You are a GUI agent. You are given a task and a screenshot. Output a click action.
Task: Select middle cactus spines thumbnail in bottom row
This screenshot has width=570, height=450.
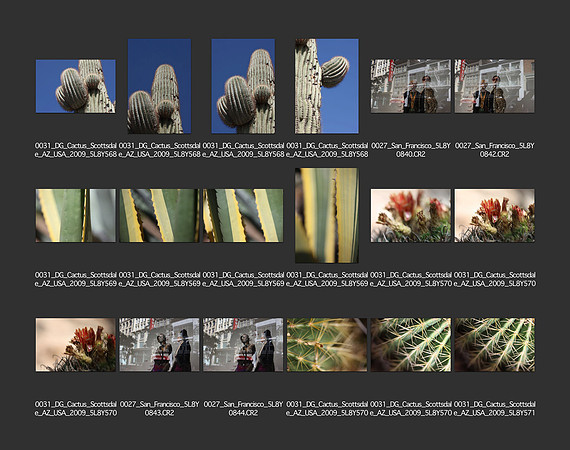[411, 345]
